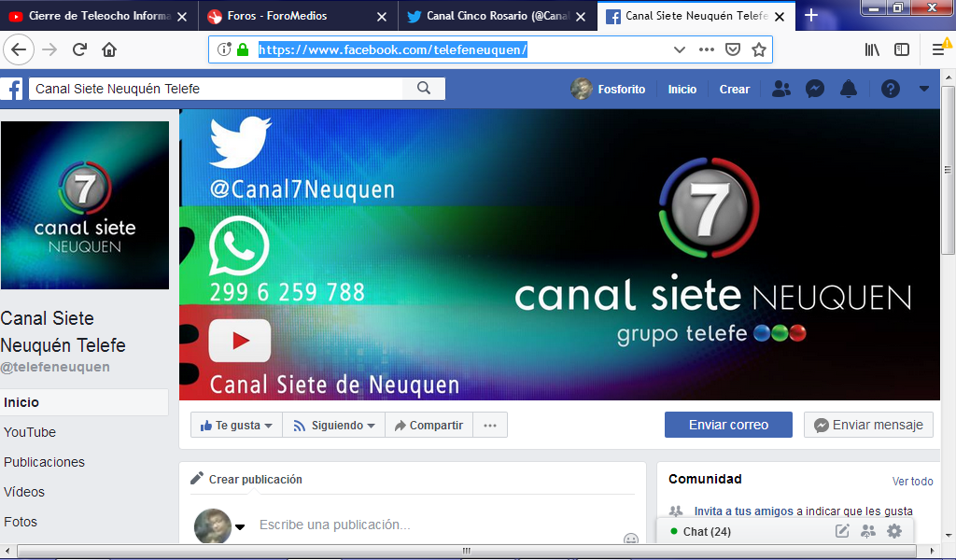This screenshot has width=956, height=560.
Task: Open chat settings gear
Action: [894, 531]
